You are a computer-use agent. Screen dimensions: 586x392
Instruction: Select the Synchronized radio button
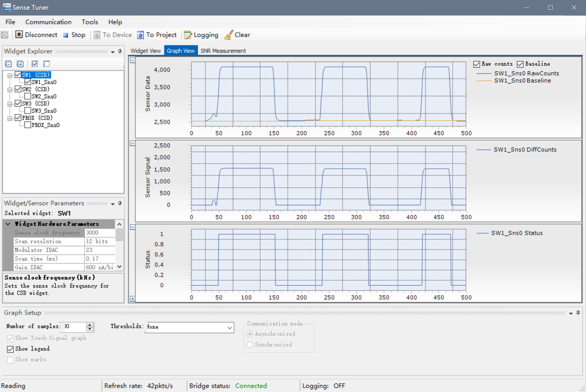[x=250, y=345]
